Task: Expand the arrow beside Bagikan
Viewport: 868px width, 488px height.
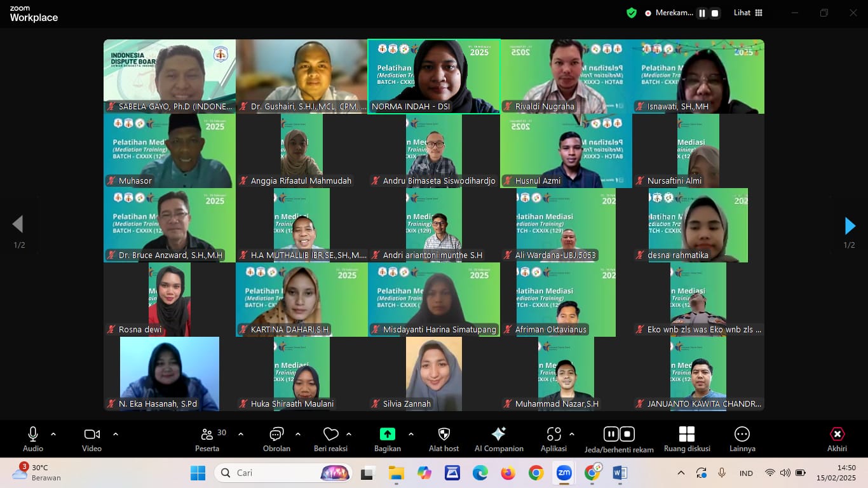Action: [x=411, y=434]
